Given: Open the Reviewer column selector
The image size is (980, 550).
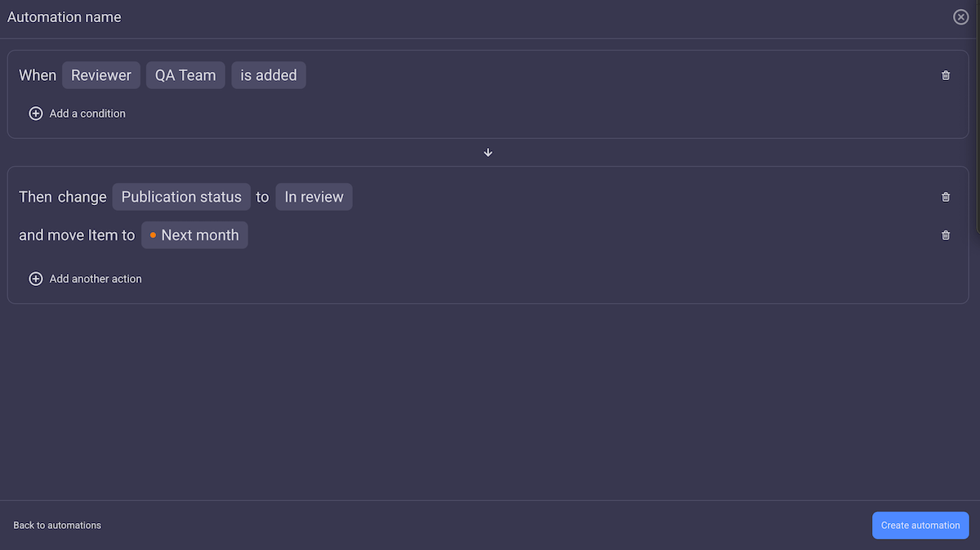Looking at the screenshot, I should pyautogui.click(x=100, y=74).
